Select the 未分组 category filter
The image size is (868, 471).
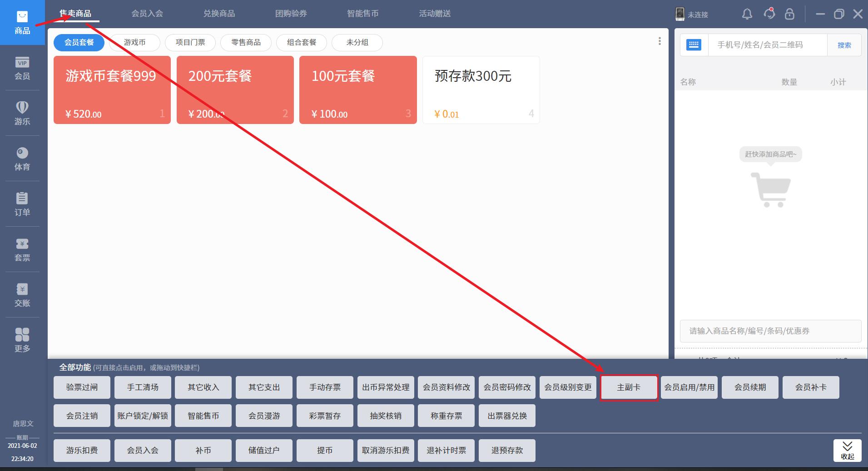coord(357,43)
